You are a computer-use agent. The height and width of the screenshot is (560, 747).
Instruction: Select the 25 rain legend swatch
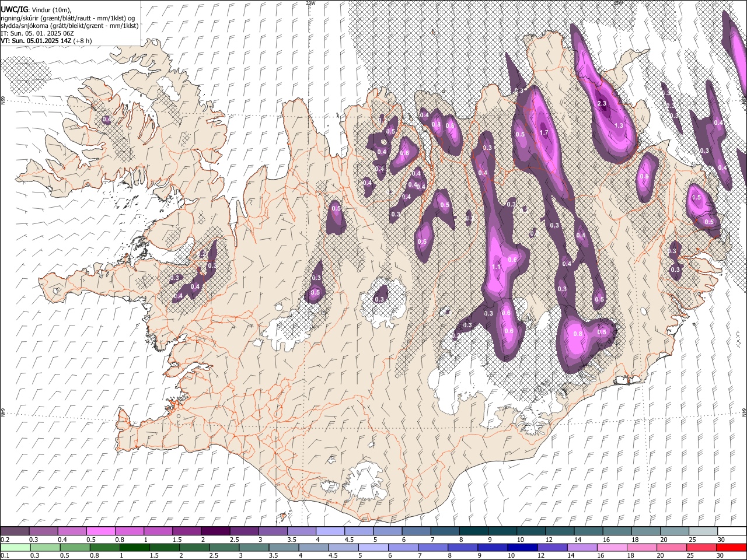point(700,547)
